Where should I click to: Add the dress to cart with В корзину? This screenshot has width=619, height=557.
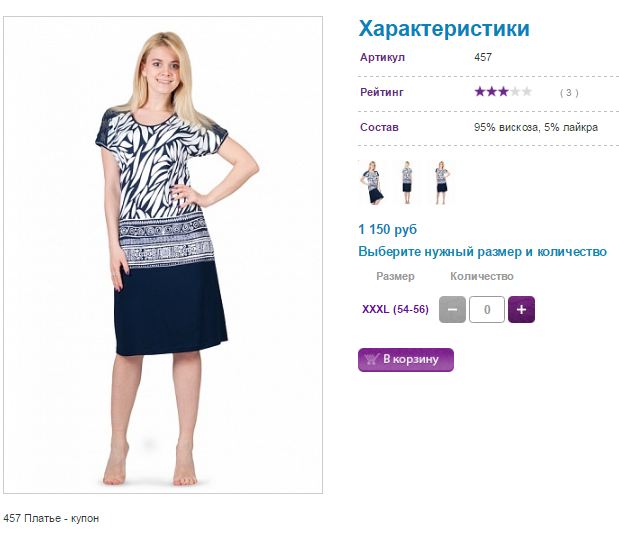[x=406, y=360]
